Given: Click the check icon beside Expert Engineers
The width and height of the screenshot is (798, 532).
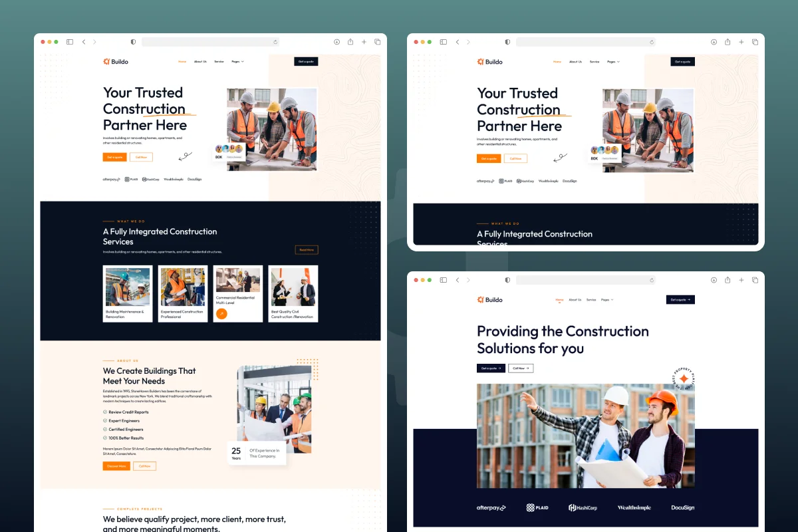Looking at the screenshot, I should click(x=105, y=421).
